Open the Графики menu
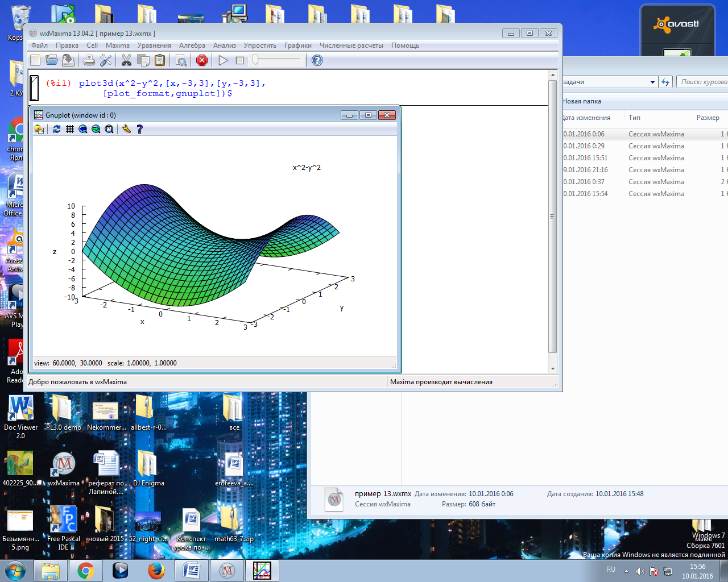Image resolution: width=728 pixels, height=582 pixels. [x=297, y=45]
